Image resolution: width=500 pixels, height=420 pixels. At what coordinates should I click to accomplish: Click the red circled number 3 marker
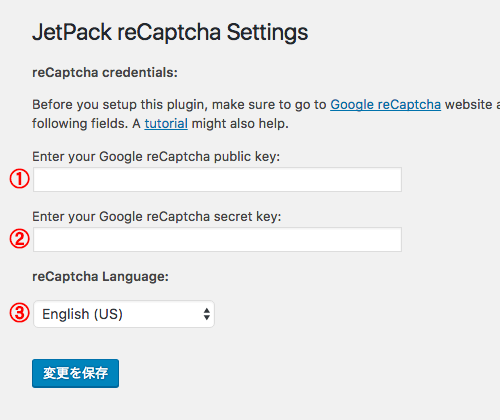tap(19, 313)
